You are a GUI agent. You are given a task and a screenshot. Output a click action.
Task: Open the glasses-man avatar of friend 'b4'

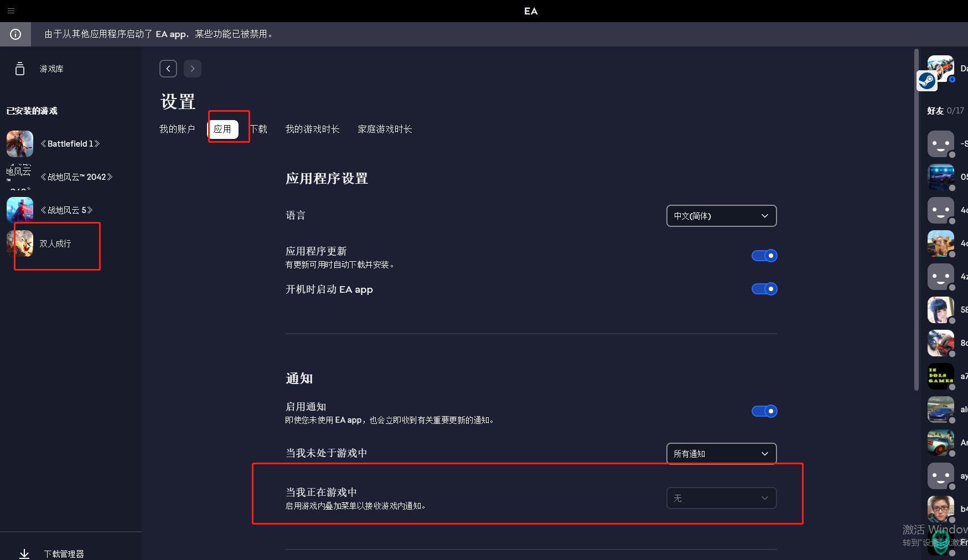pyautogui.click(x=941, y=509)
